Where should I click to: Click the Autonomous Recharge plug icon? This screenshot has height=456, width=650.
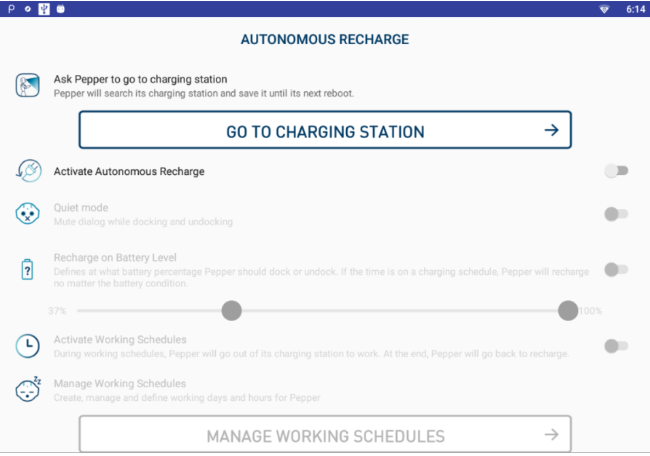click(x=28, y=172)
